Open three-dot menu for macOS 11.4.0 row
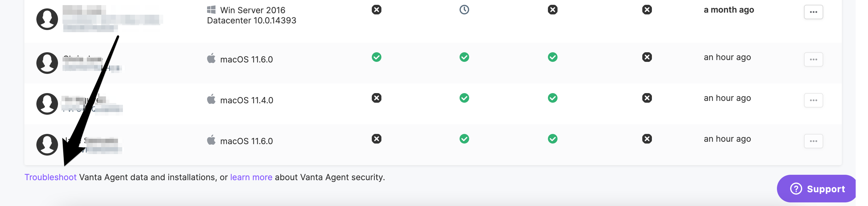Screen dimensions: 868x206 coord(813,100)
